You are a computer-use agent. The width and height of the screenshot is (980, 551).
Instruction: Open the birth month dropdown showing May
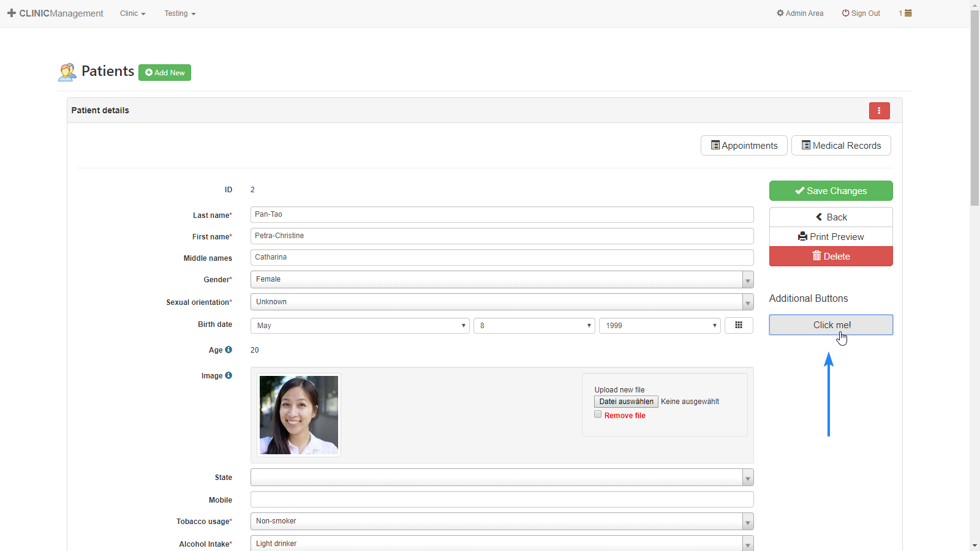pos(360,326)
